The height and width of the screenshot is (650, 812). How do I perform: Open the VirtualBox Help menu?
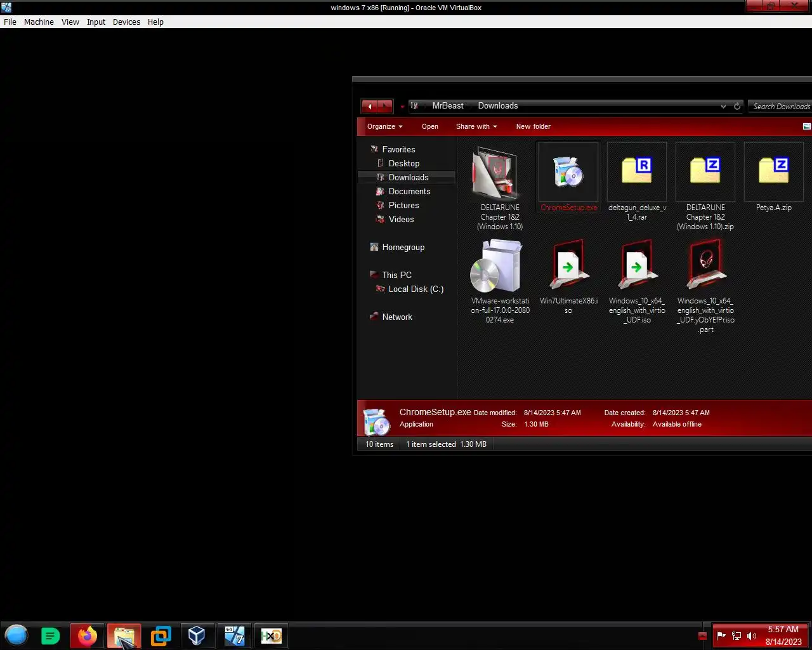[155, 22]
